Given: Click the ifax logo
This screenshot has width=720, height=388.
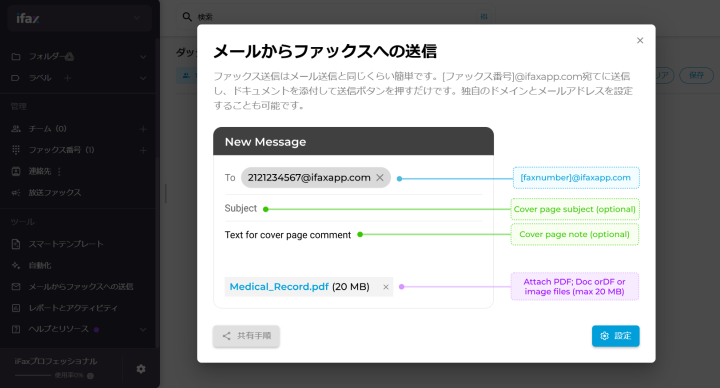Looking at the screenshot, I should (28, 18).
